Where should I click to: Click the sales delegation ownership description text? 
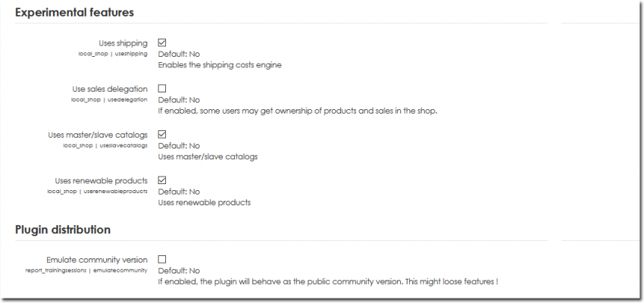point(298,111)
